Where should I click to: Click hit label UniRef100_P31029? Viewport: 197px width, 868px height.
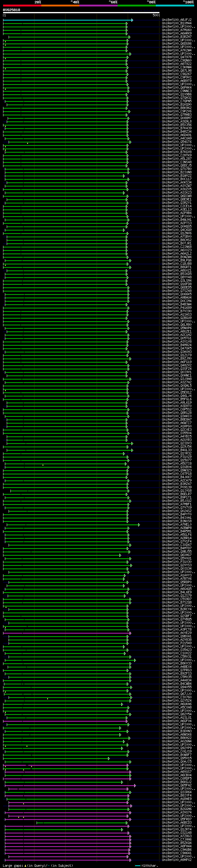click(x=177, y=457)
